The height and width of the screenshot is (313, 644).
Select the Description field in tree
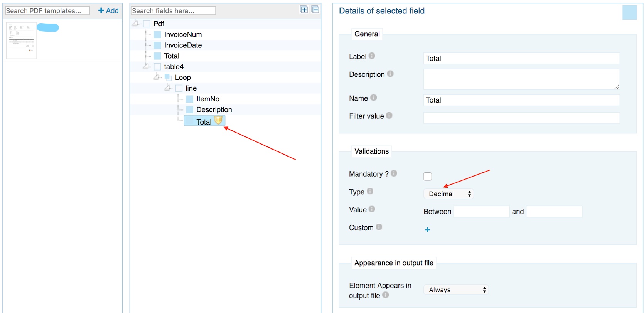point(214,110)
